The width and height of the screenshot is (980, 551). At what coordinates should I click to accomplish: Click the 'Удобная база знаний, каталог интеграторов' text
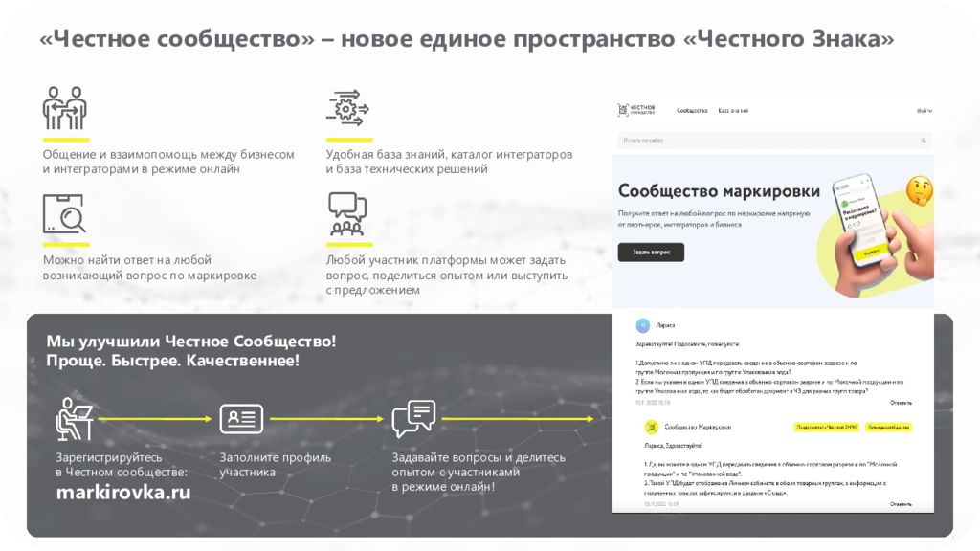click(449, 154)
